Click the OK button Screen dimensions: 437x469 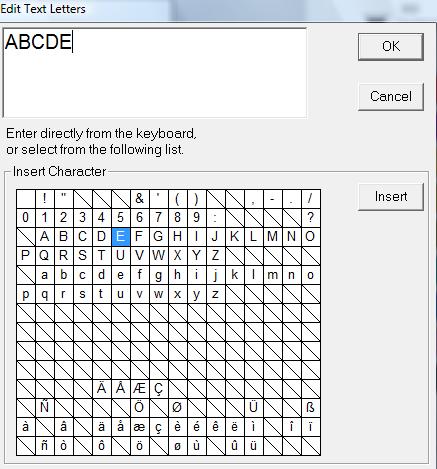pyautogui.click(x=391, y=47)
